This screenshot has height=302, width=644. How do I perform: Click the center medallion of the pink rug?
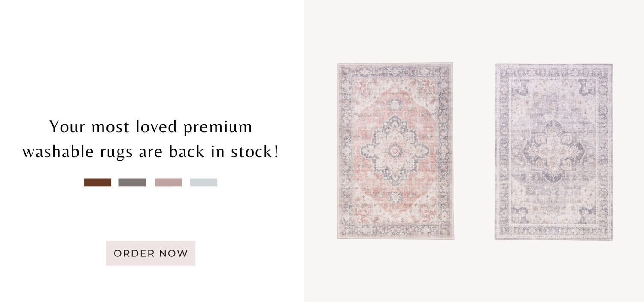(x=395, y=149)
